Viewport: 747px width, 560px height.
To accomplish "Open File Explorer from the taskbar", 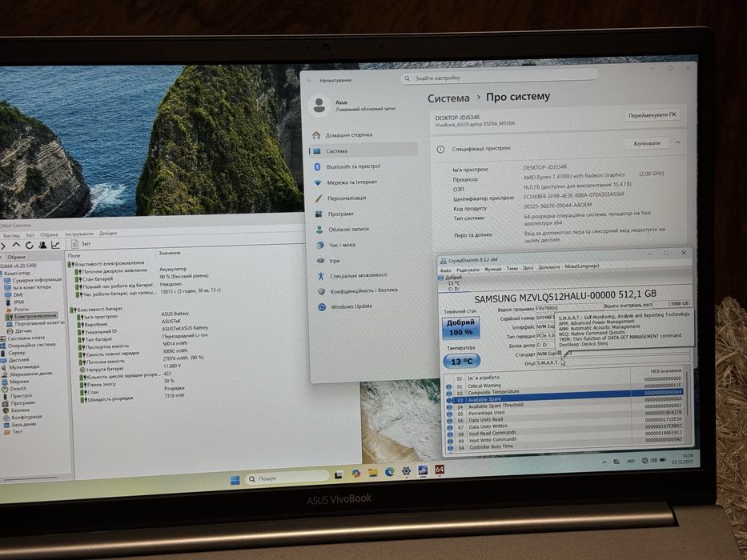I will coord(372,473).
